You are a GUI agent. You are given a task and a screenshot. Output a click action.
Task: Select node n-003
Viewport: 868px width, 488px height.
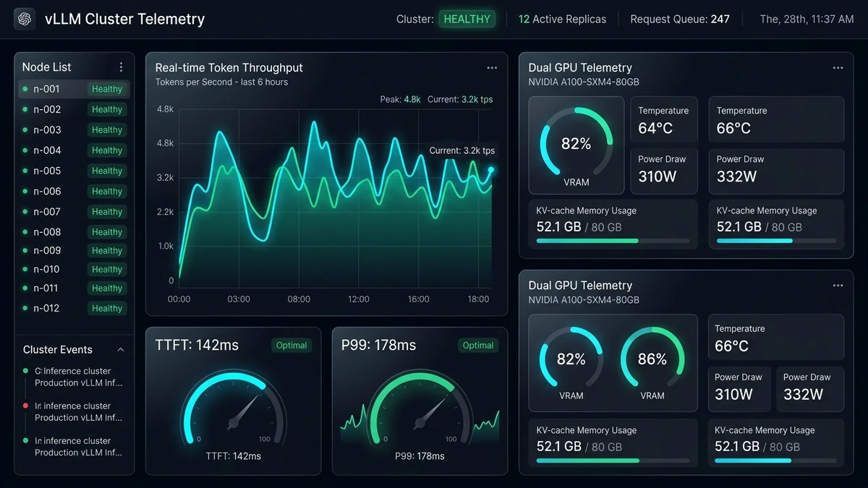75,130
